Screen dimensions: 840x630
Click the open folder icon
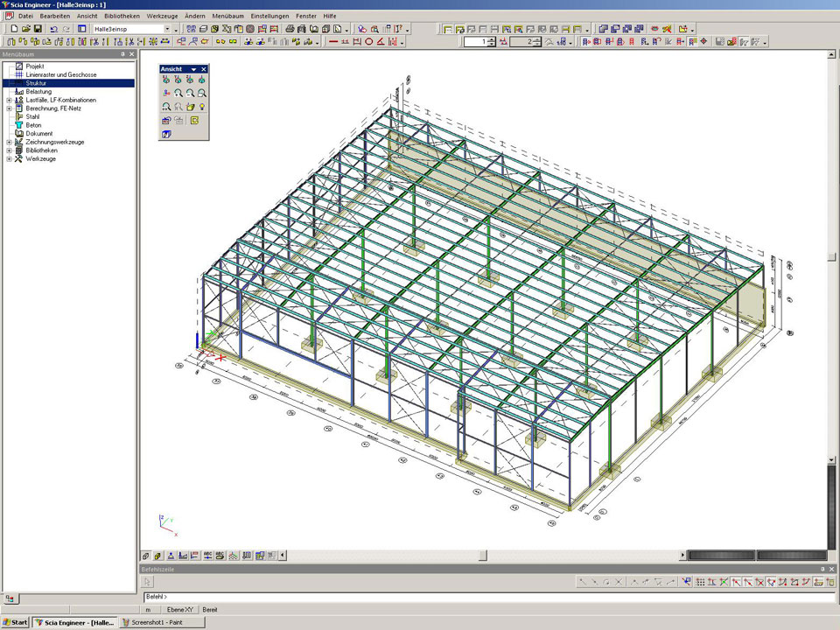pyautogui.click(x=26, y=29)
